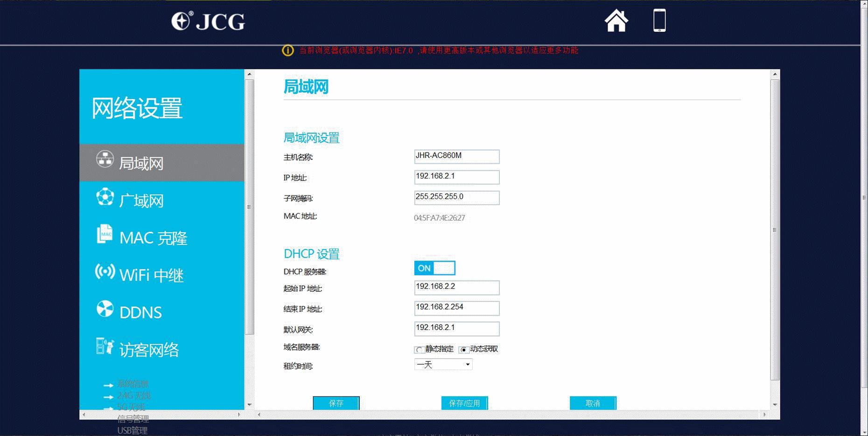Select the 动态获取 radio button
Viewport: 868px width, 436px height.
coord(464,349)
